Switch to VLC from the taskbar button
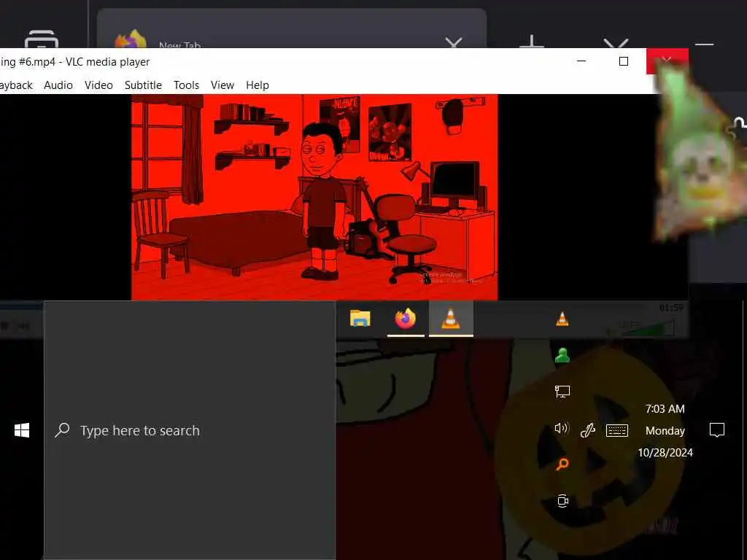 click(x=451, y=319)
